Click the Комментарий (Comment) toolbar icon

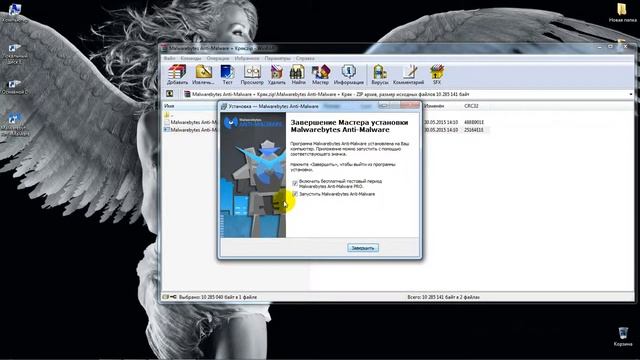[409, 75]
